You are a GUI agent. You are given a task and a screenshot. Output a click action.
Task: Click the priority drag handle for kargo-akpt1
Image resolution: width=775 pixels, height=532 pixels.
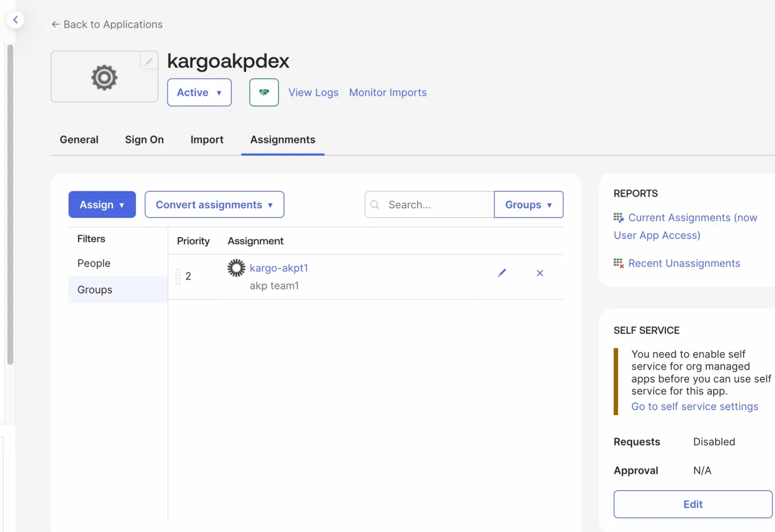[x=178, y=277]
